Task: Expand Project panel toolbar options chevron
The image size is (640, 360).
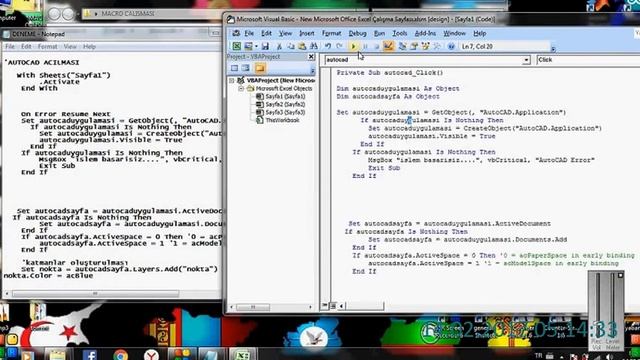Action: [x=312, y=71]
